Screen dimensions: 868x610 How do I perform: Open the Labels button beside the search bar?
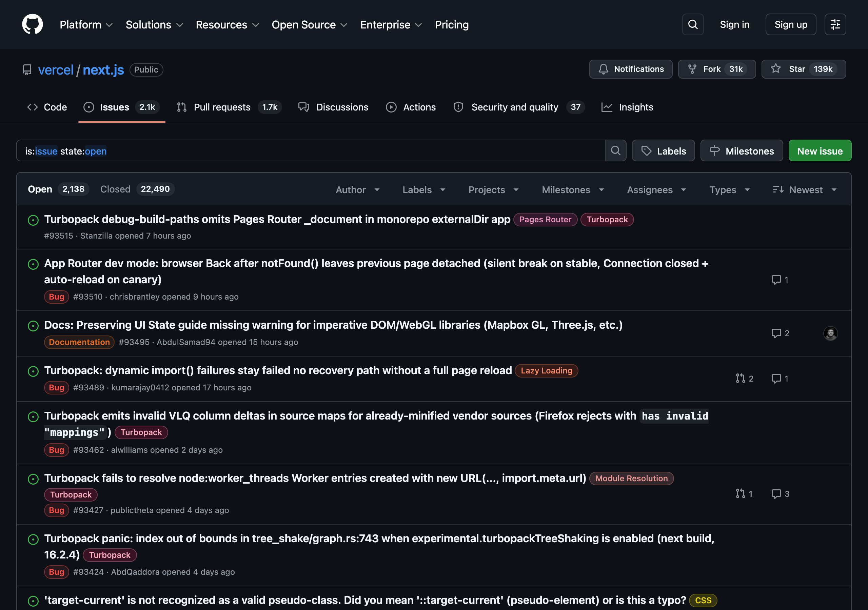click(663, 151)
